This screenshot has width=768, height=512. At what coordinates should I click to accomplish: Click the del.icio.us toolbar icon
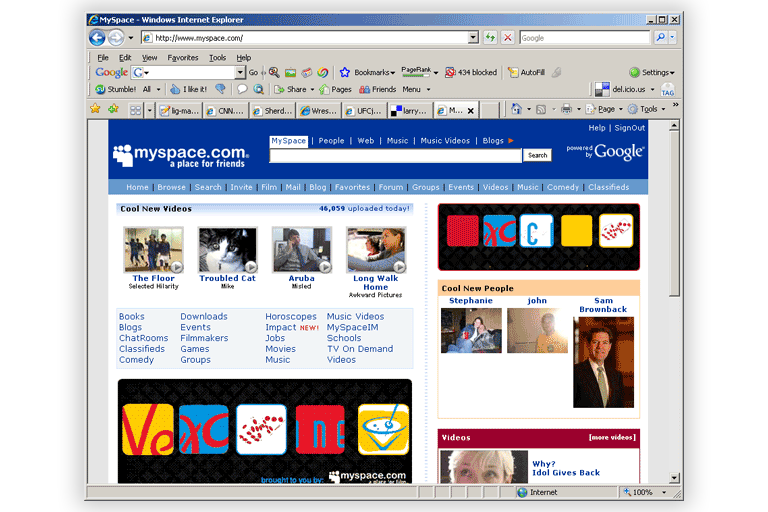click(602, 89)
